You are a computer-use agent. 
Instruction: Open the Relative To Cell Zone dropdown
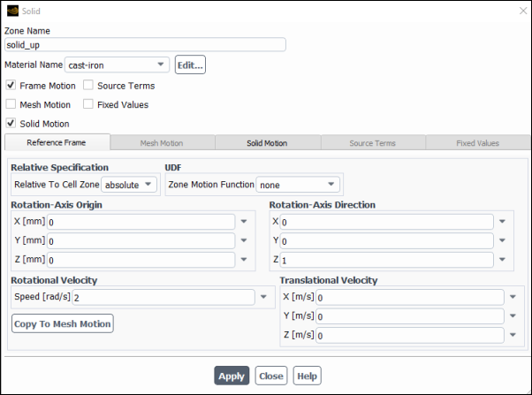pyautogui.click(x=129, y=185)
